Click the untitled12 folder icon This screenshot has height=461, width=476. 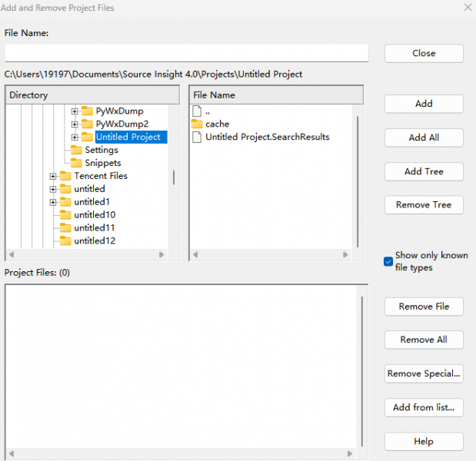tap(65, 240)
